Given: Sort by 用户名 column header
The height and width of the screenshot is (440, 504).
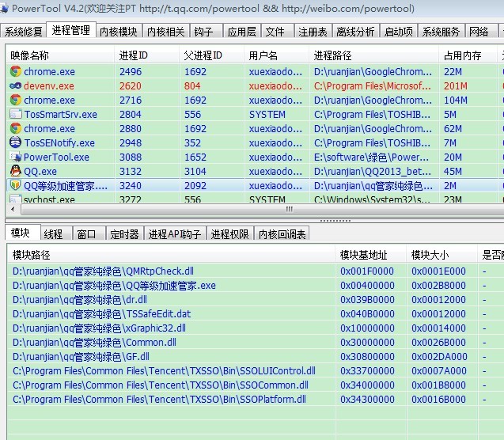Looking at the screenshot, I should 276,55.
